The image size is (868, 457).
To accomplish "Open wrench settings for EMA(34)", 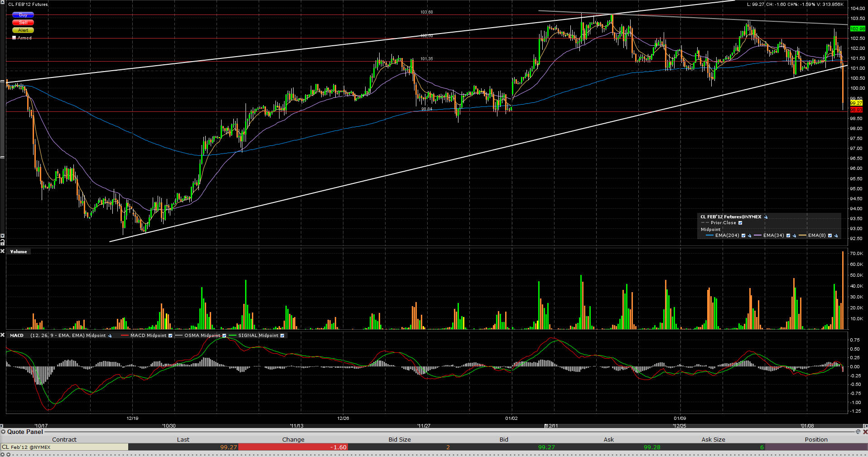I will pyautogui.click(x=794, y=236).
